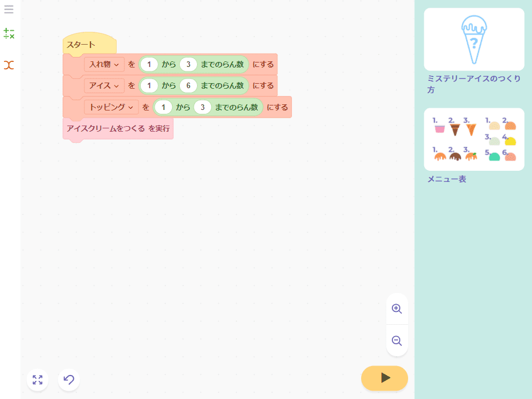
Task: Open the variables block category icon
Action: click(9, 65)
